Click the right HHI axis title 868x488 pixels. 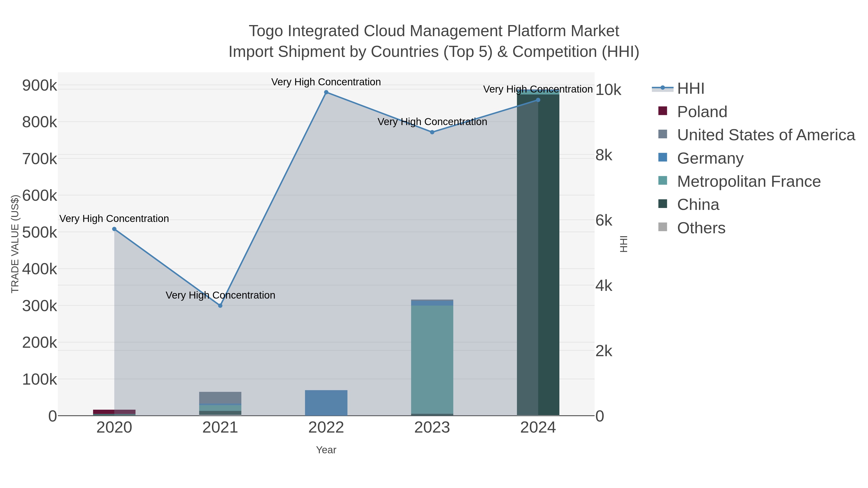point(624,244)
